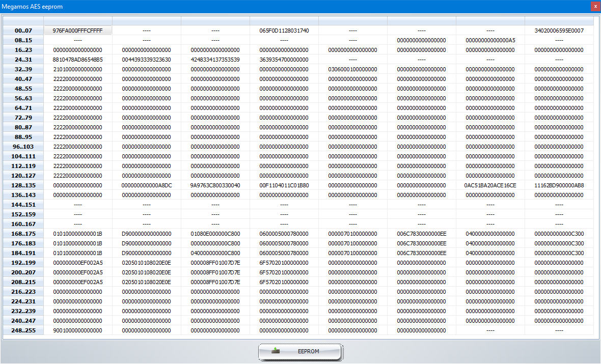Viewport: 601px width, 364px height.
Task: Select cell 01080E000000C800
Action: click(215, 234)
